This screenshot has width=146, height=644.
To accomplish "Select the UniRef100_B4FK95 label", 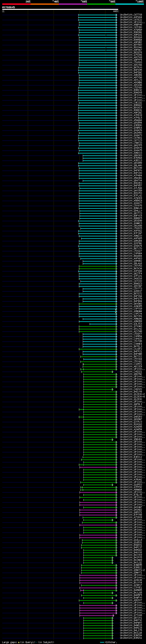I will coord(131,70).
